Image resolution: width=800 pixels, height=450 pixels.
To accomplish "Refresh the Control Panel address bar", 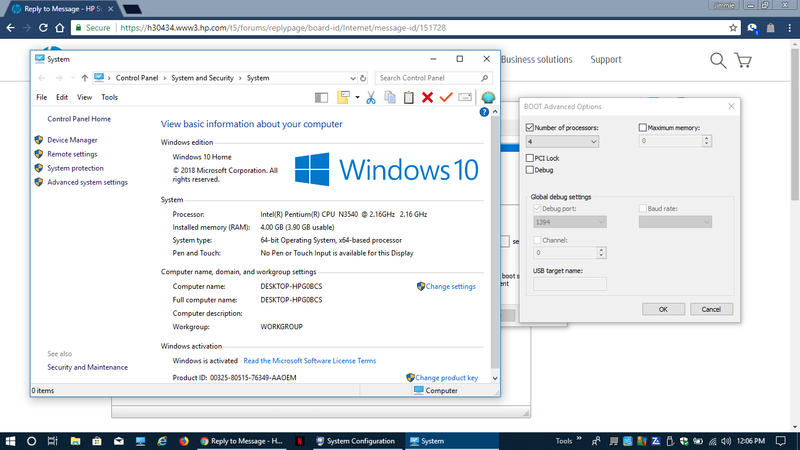I will (x=363, y=78).
